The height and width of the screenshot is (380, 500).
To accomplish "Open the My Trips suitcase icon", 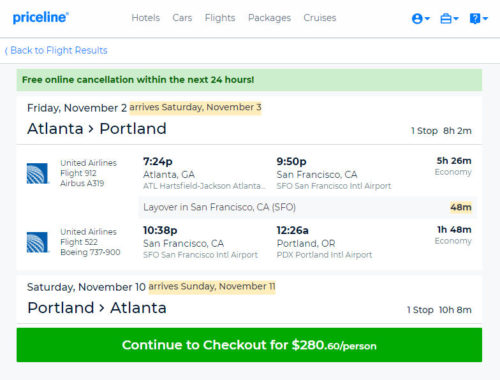I will 446,18.
